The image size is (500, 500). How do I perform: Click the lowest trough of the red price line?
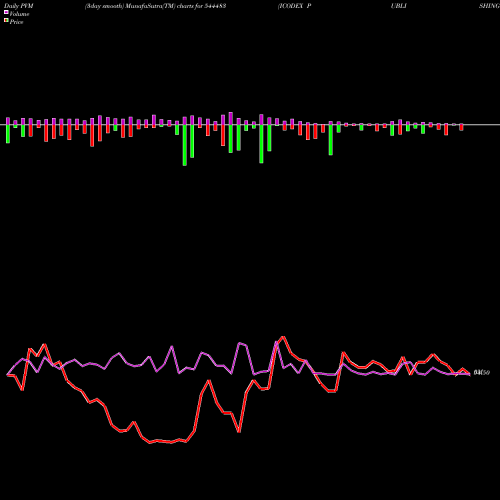tap(150, 443)
